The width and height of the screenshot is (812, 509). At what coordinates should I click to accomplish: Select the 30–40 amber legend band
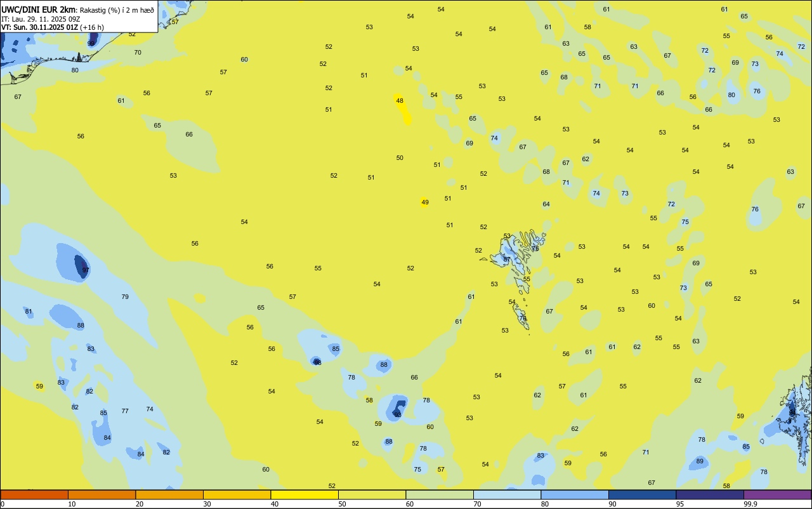[x=237, y=494]
